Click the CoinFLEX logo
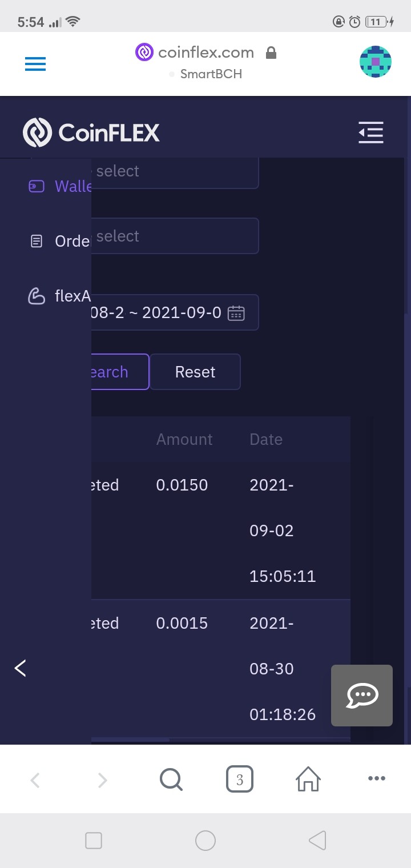Screen dimensions: 411x868 (91, 132)
